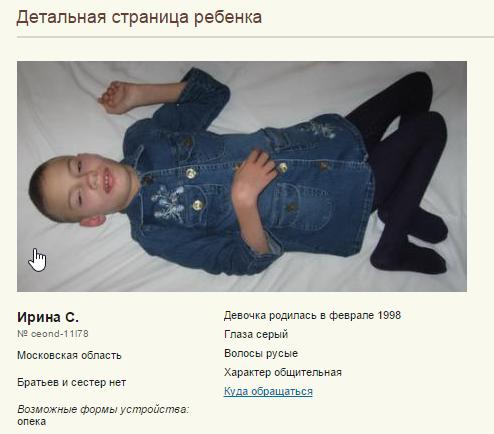The width and height of the screenshot is (494, 434).
Task: Click the word "Девочка"
Action: pyautogui.click(x=245, y=315)
